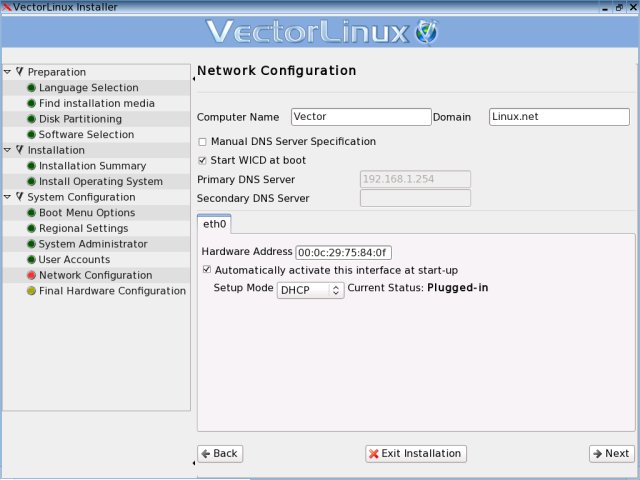Screen dimensions: 640x480
Task: Click the green dot beside Find installation media
Action: [x=31, y=103]
